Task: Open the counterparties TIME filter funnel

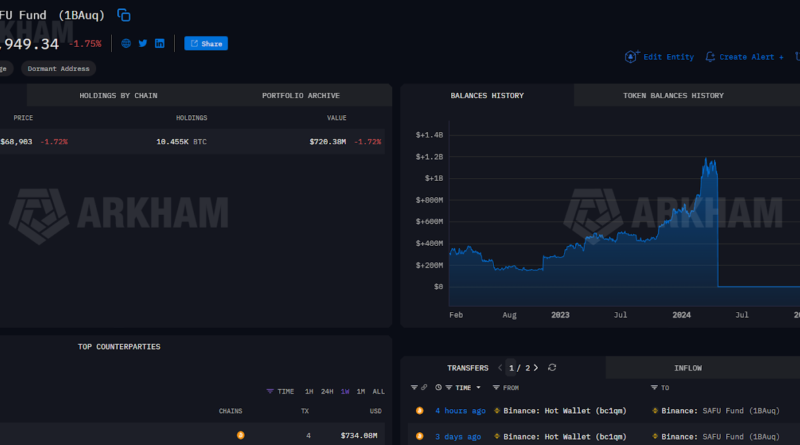Action: pos(270,391)
